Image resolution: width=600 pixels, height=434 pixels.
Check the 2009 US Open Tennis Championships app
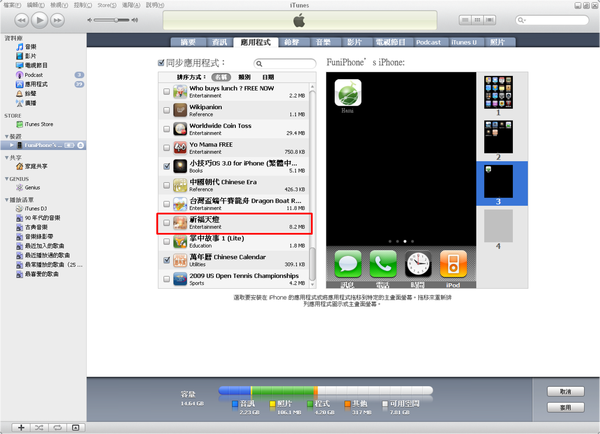pos(166,279)
